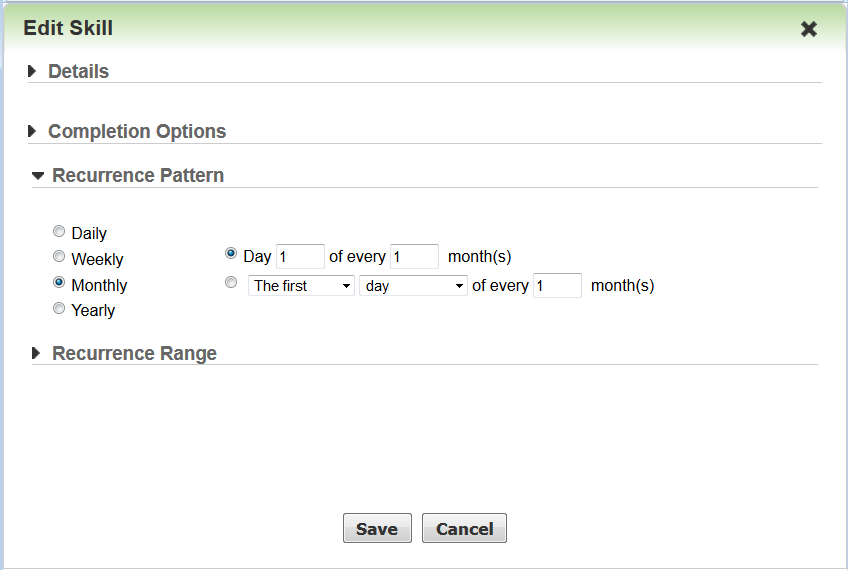
Task: Expand the Recurrence Range arrow
Action: coord(37,353)
